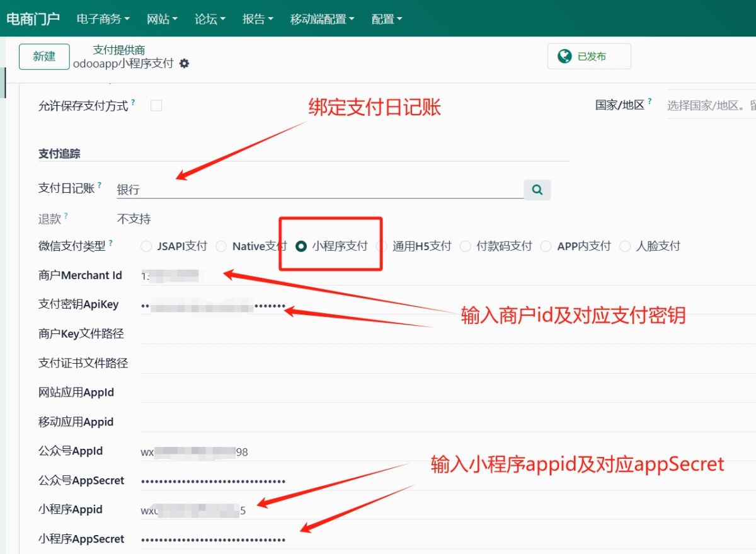Click the help mark beside 国家/地区
Viewport: 756px width, 554px height.
click(x=650, y=102)
